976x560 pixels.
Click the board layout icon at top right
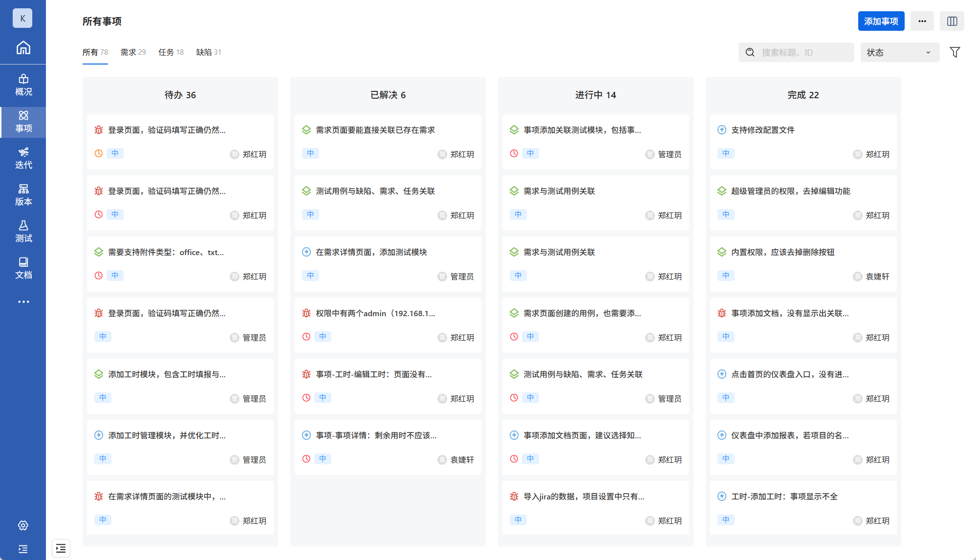click(952, 21)
